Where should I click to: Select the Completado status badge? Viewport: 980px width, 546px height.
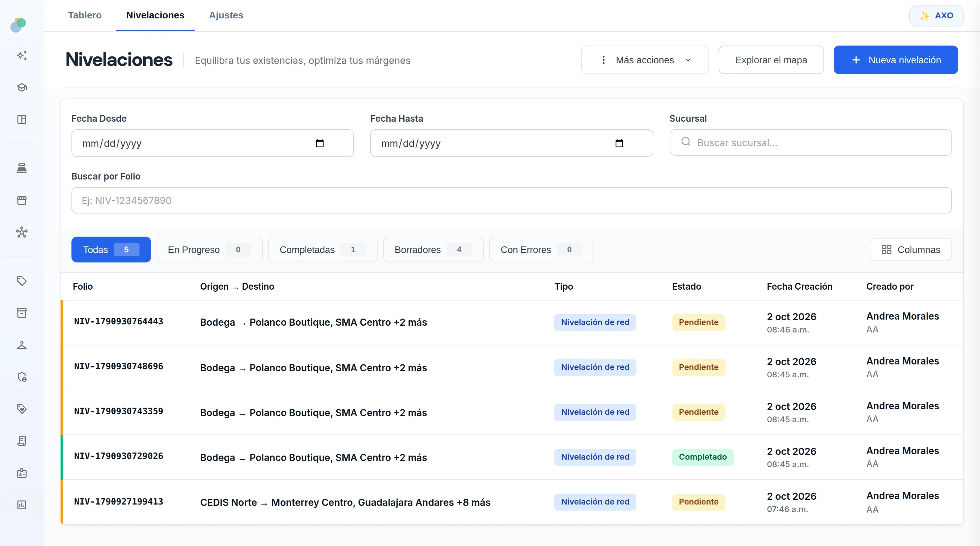pyautogui.click(x=702, y=457)
